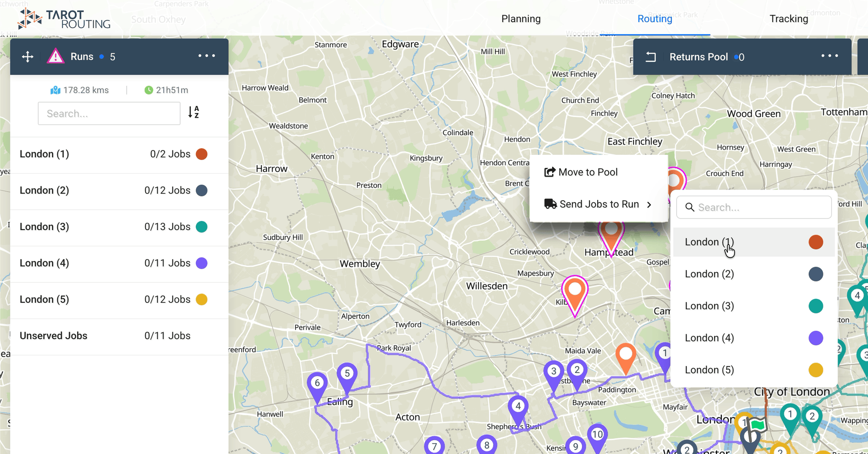Viewport: 868px width, 454px height.
Task: Click the run submenu search field
Action: tap(754, 207)
